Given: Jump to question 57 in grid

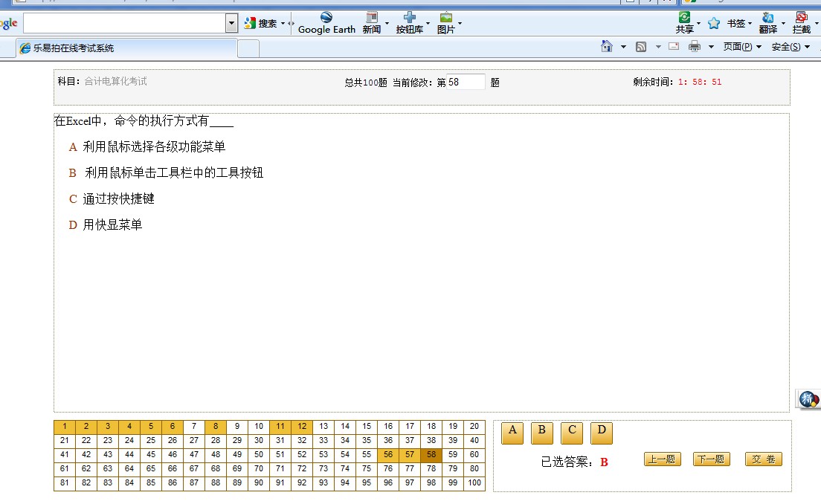Looking at the screenshot, I should tap(410, 455).
